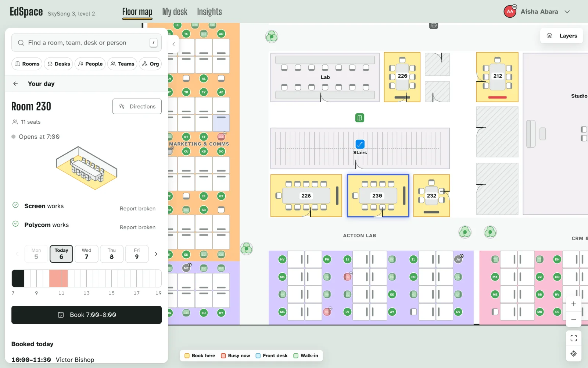Click person marker DH in the CRM area
Image resolution: width=588 pixels, height=368 pixels.
coord(557,259)
